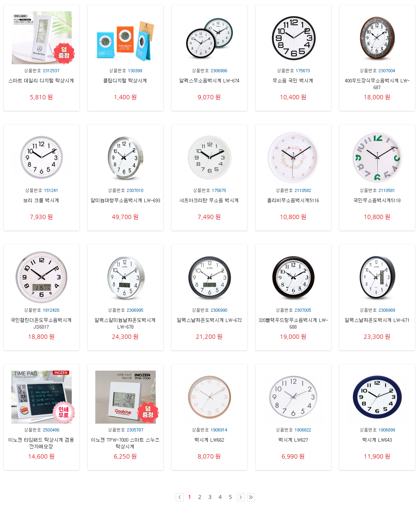
Task: Click the 덤증정 badge on TPW-7000 clock
Action: coord(147,412)
